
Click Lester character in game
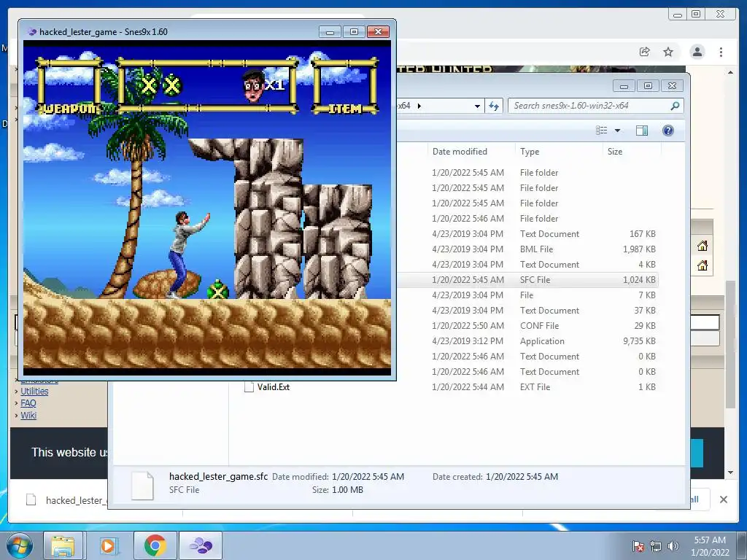pos(186,254)
